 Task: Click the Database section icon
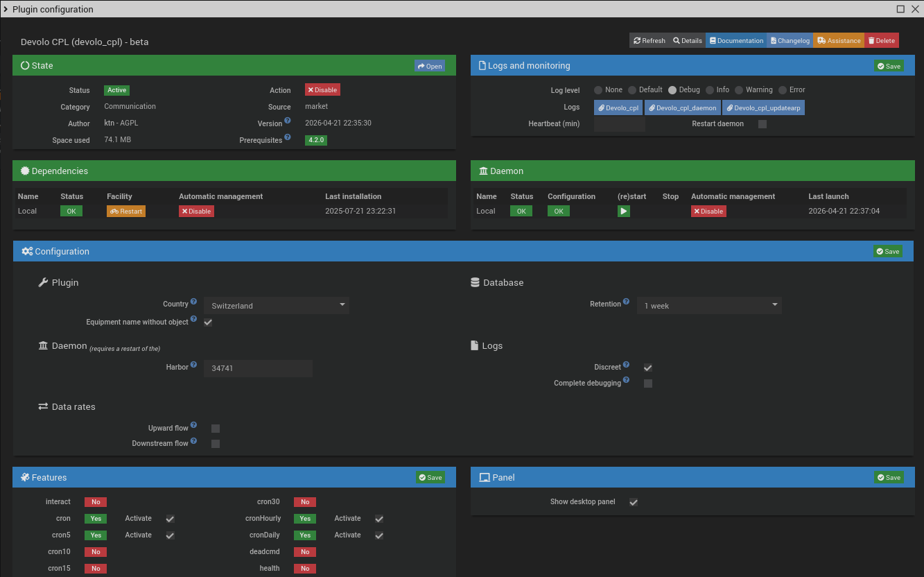475,283
